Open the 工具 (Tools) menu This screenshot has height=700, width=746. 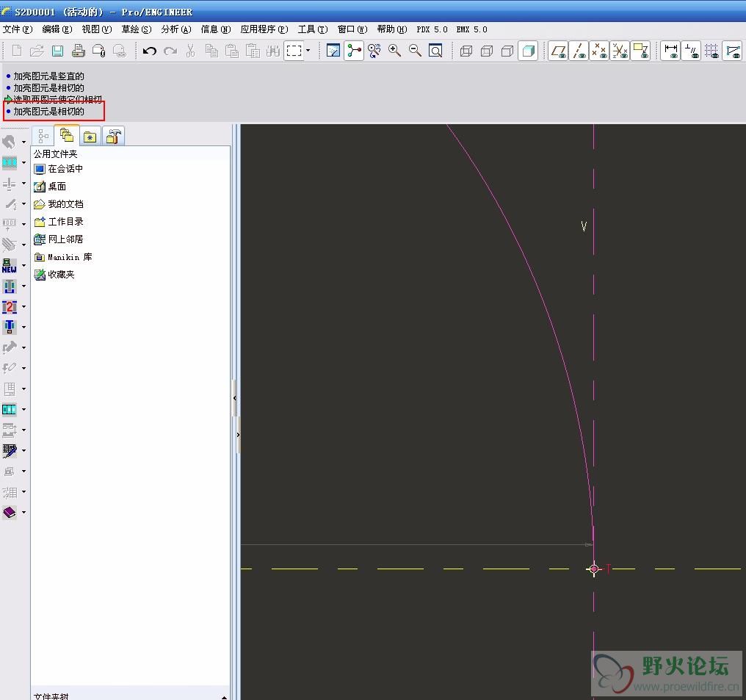coord(313,29)
